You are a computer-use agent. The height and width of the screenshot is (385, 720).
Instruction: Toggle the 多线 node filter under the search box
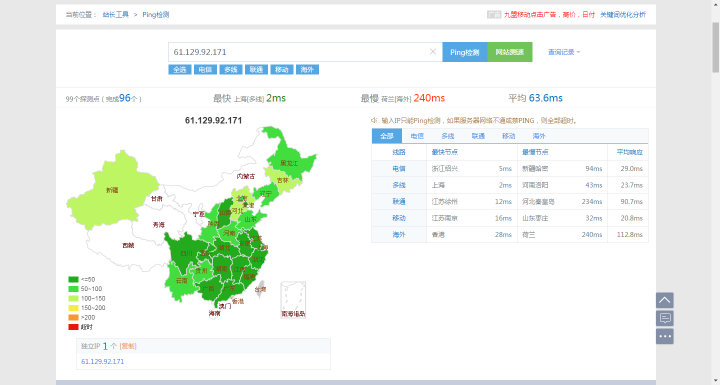click(x=231, y=69)
